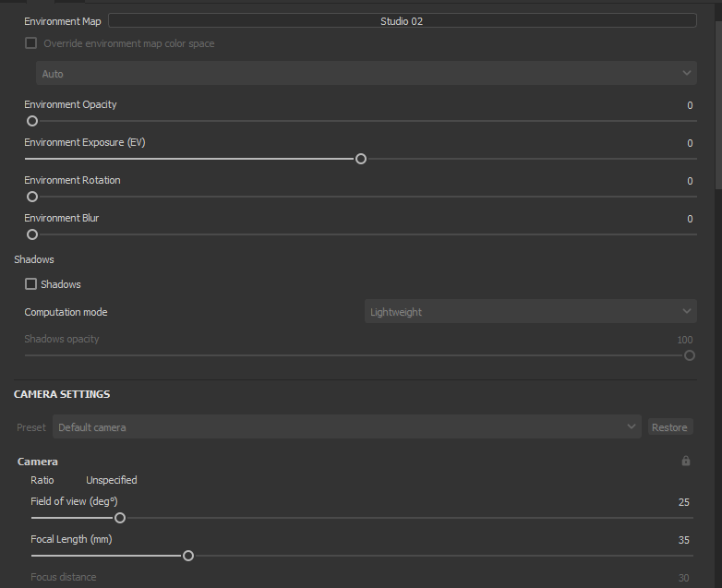Viewport: 722px width, 588px height.
Task: Click the Environment Exposure value field
Action: [689, 143]
